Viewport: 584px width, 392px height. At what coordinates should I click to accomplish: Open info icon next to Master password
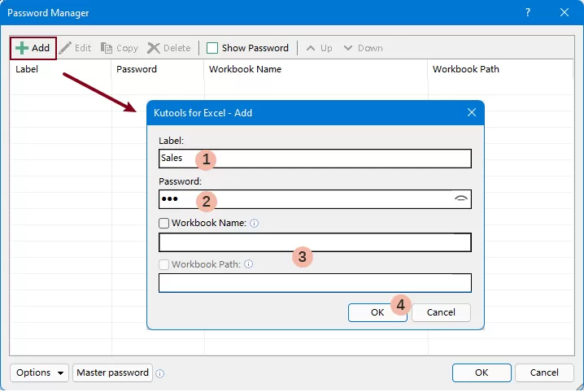pyautogui.click(x=159, y=373)
